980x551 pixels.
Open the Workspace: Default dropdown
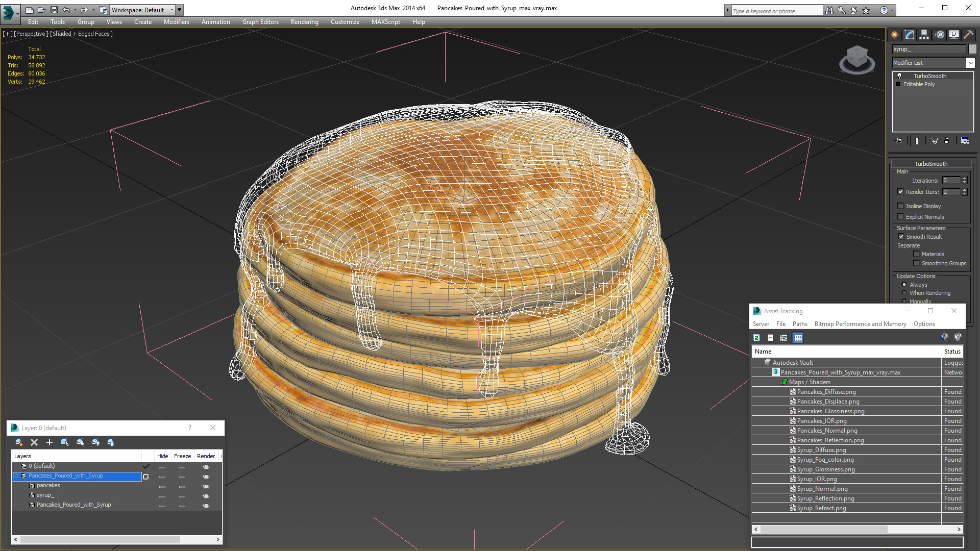[x=142, y=10]
